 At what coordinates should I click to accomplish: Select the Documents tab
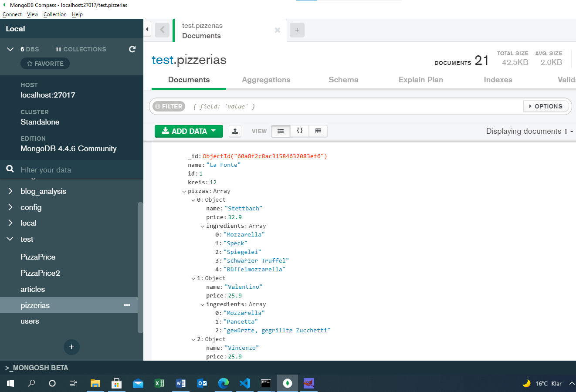click(x=189, y=80)
